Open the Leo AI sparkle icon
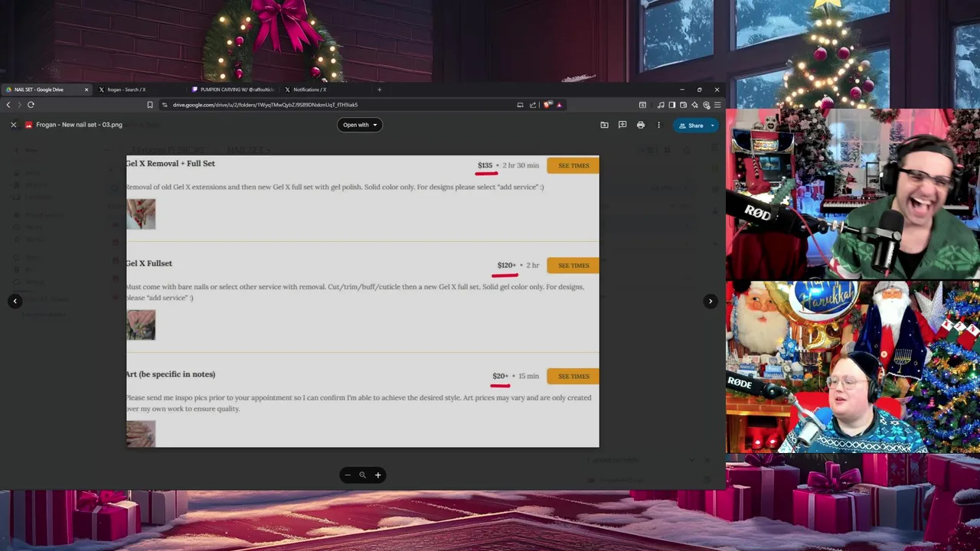Screen dimensions: 980x551 tap(695, 105)
